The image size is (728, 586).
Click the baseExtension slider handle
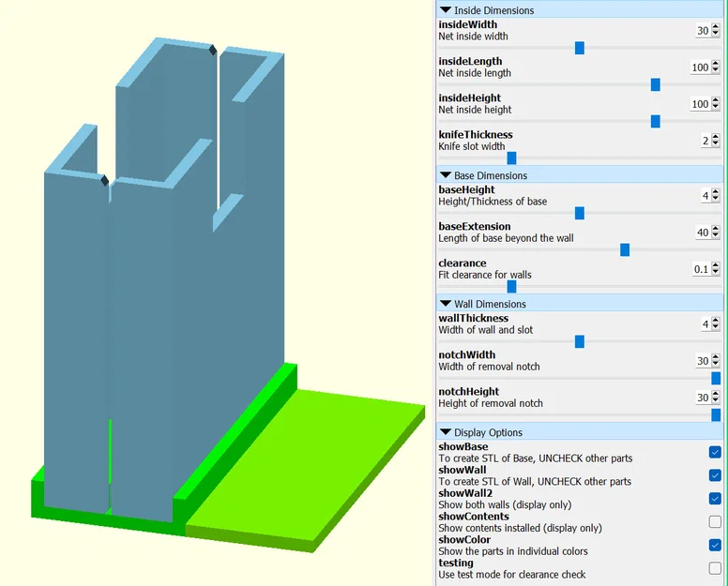(x=625, y=249)
